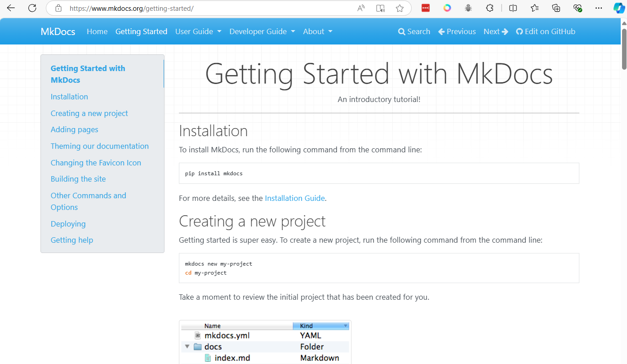
Task: Add page to favorites star icon
Action: pos(400,8)
